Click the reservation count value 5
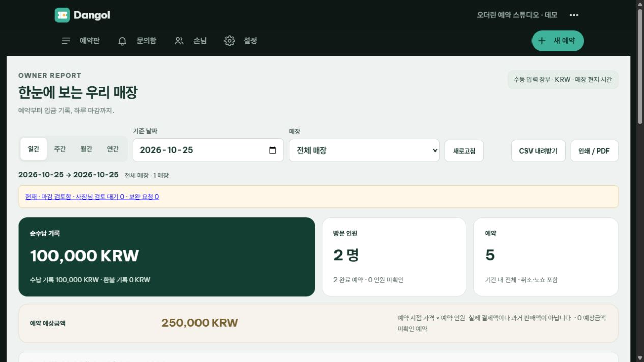Screen dimensions: 644x362 490,255
